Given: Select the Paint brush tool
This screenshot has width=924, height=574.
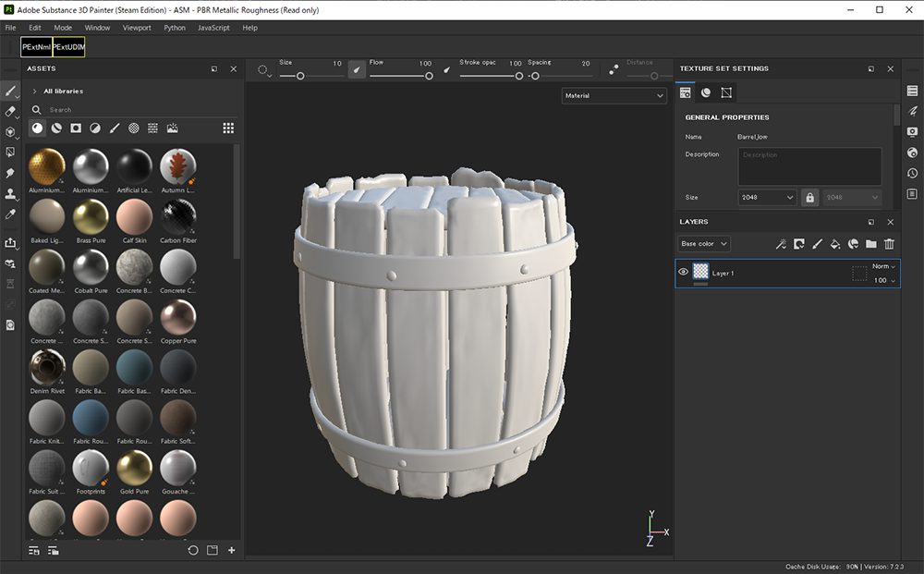Looking at the screenshot, I should [x=10, y=92].
